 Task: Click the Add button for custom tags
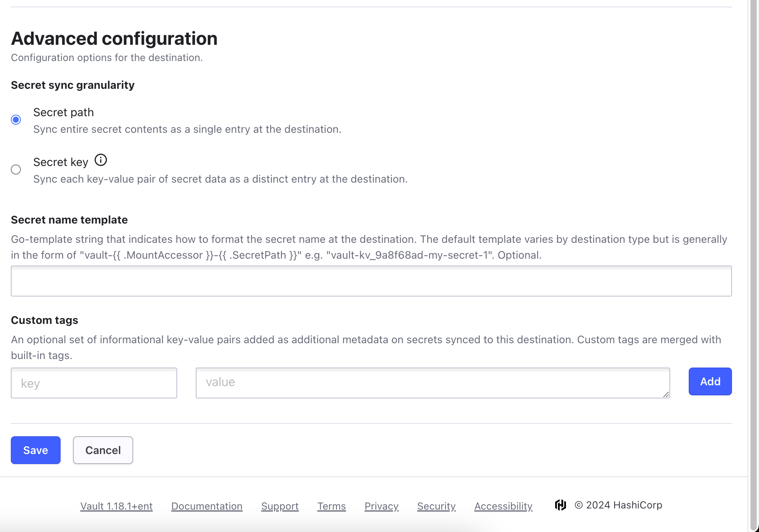click(710, 381)
